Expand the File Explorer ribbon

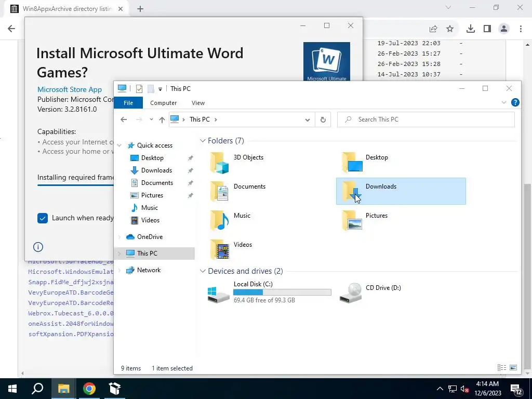pyautogui.click(x=504, y=102)
